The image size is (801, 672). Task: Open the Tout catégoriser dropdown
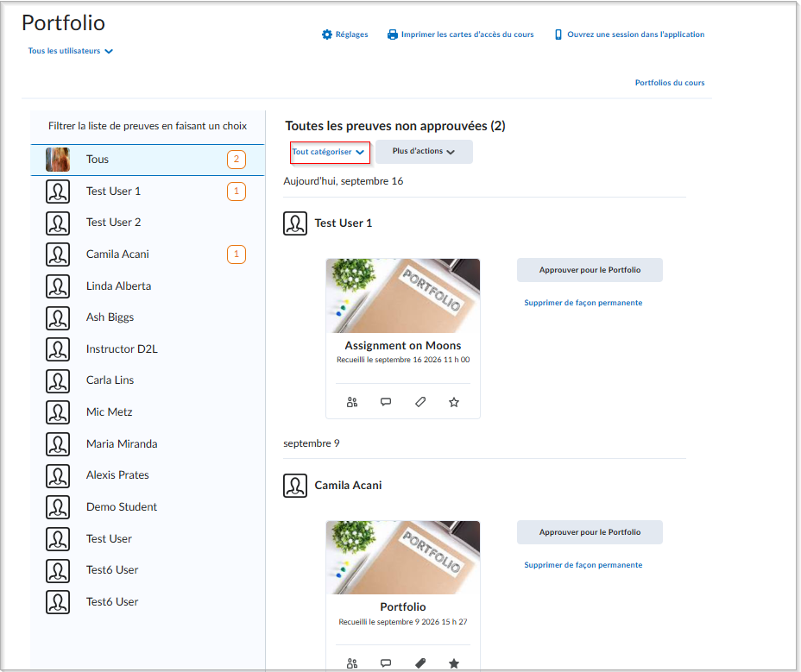coord(328,152)
